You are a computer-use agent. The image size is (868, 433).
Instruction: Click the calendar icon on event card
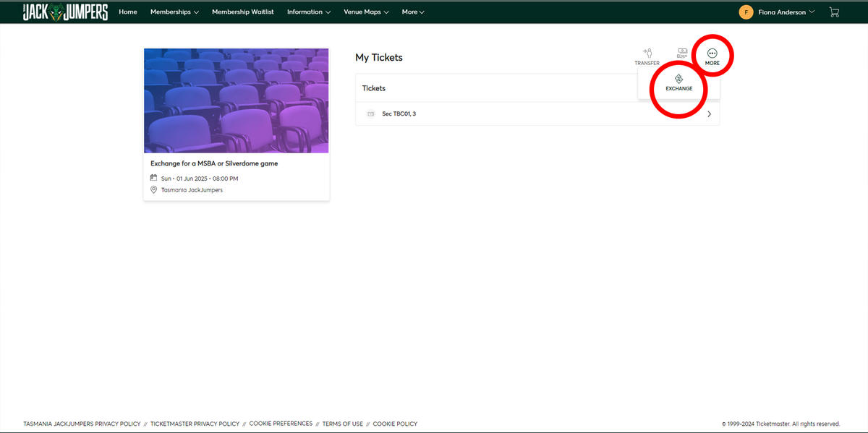(x=153, y=178)
